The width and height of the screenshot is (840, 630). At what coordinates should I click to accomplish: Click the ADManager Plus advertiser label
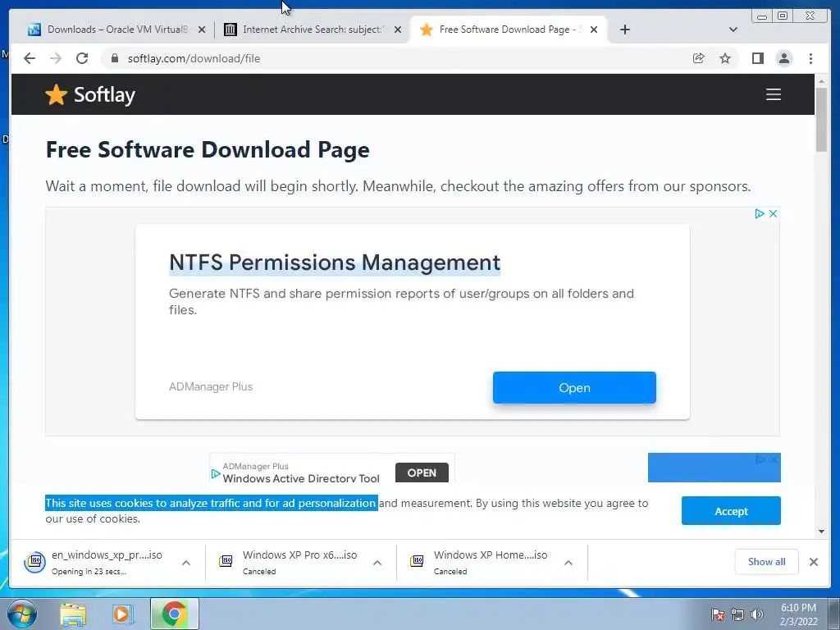tap(211, 387)
